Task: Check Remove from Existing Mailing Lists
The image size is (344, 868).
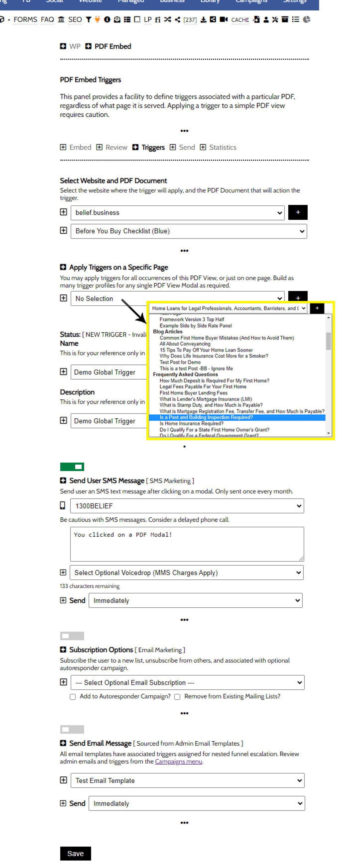Action: coord(177,697)
